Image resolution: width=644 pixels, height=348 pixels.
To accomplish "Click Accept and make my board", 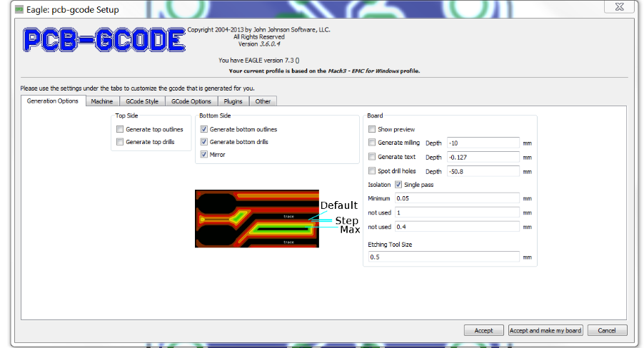I will [x=545, y=330].
